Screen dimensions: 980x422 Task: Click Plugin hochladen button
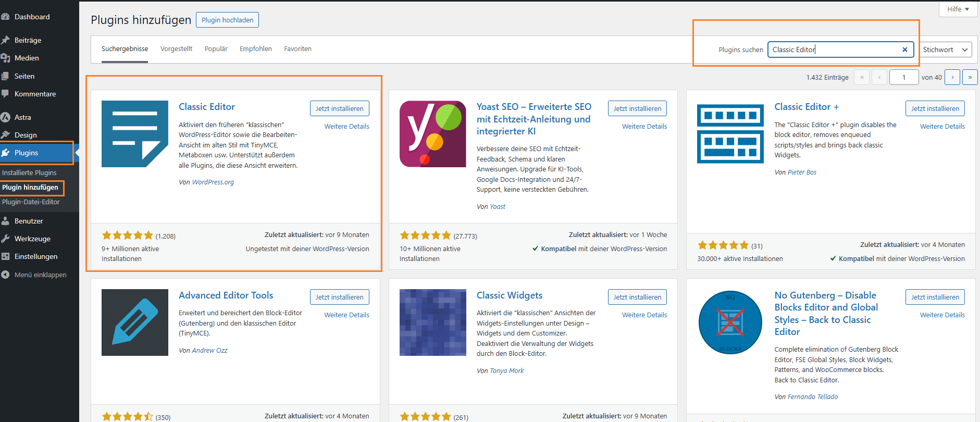227,20
